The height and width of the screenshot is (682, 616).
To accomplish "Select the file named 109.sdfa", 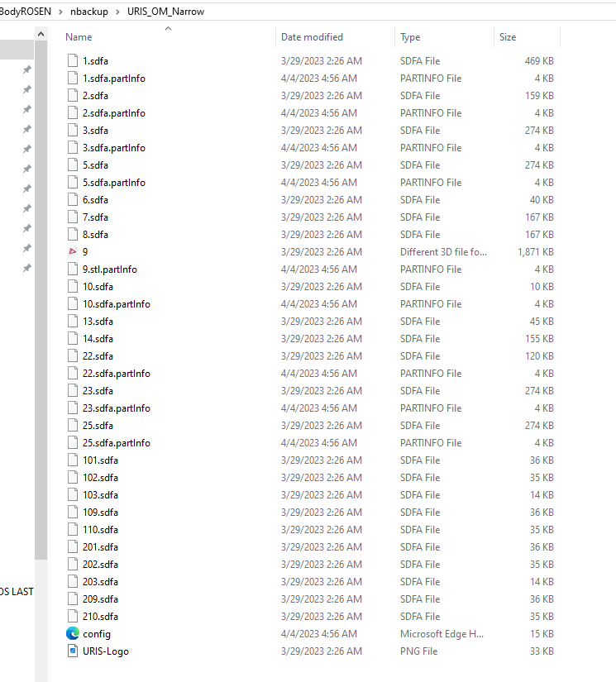I will (101, 513).
